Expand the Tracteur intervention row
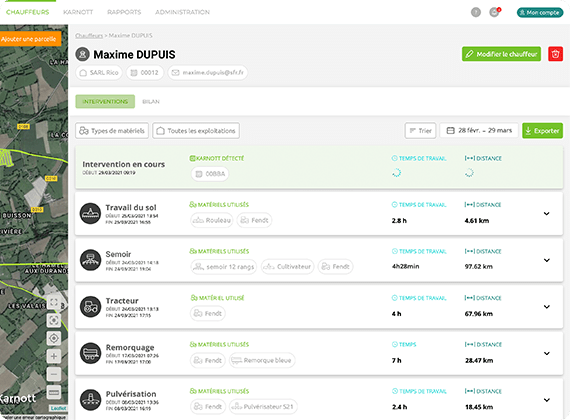The image size is (570, 420). coord(546,307)
